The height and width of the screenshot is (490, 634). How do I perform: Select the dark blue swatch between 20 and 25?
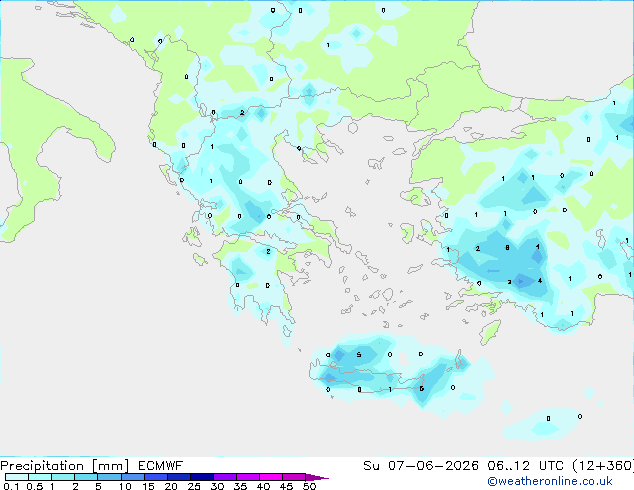[179, 477]
